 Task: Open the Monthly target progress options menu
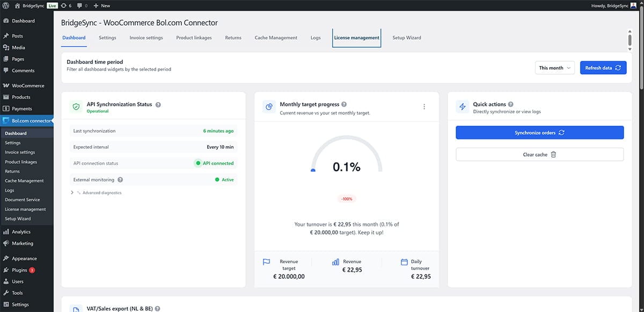point(424,106)
